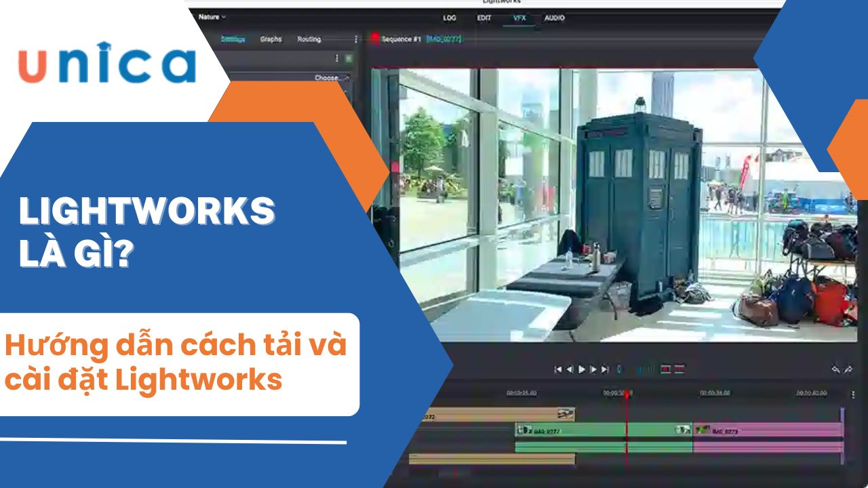Click the Sequence #1 title

click(402, 39)
